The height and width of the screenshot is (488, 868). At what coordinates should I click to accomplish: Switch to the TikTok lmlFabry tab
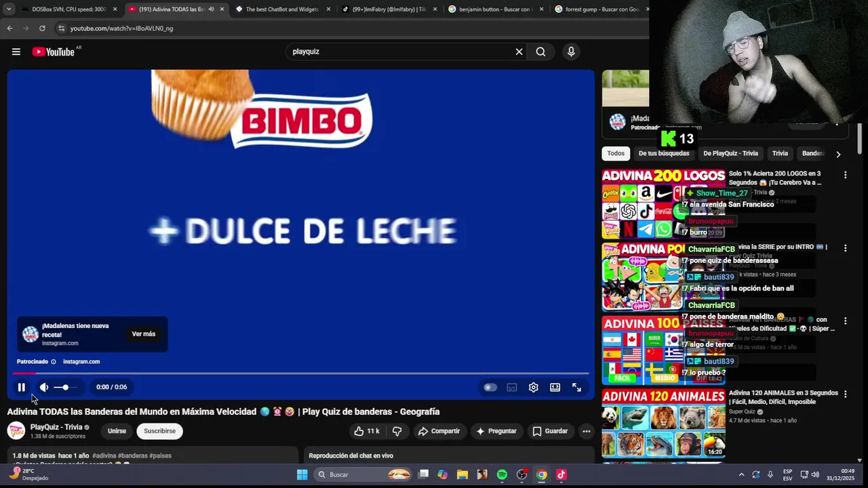[390, 9]
